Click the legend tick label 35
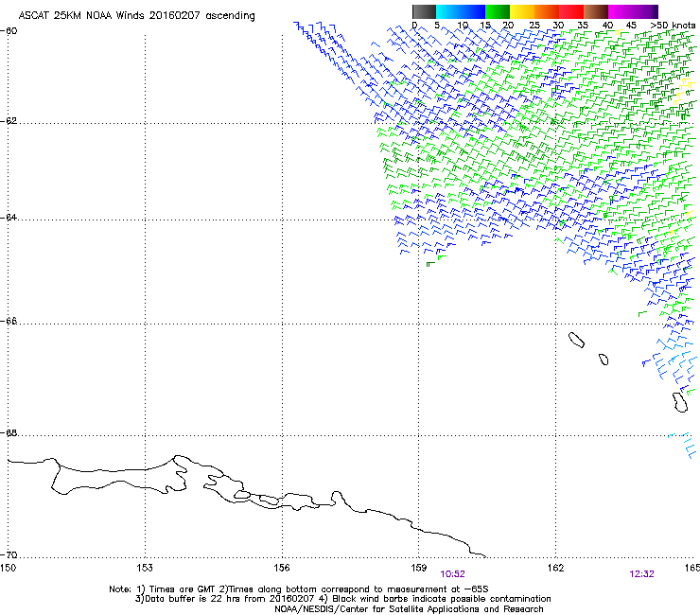 click(583, 26)
